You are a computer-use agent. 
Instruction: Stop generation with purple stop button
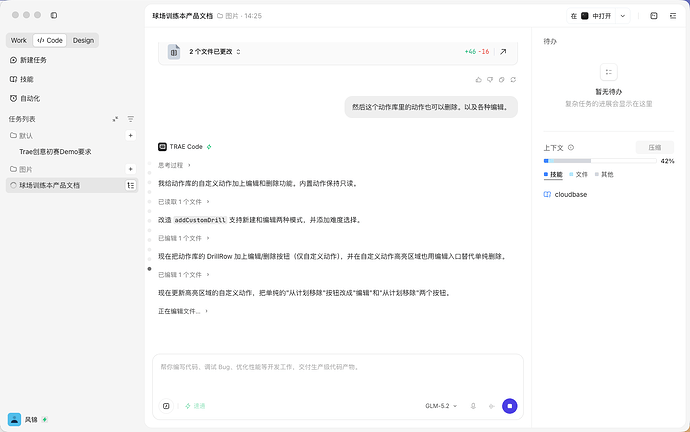(510, 406)
